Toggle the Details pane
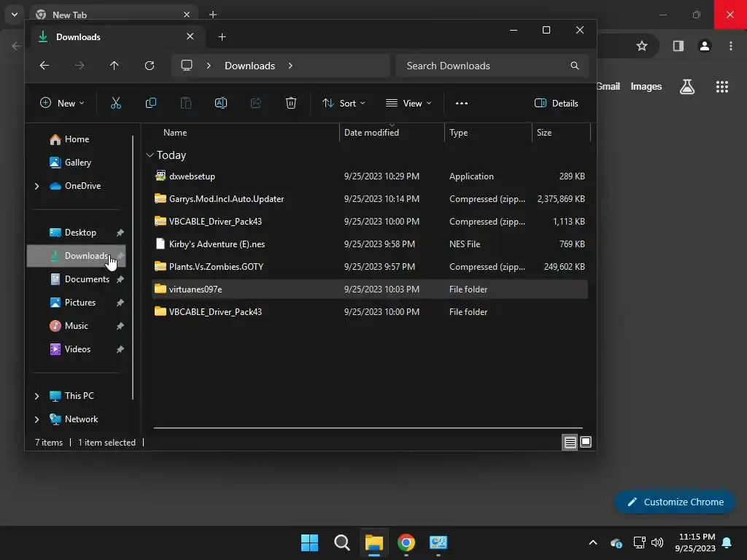Viewport: 747px width, 560px height. click(x=557, y=103)
